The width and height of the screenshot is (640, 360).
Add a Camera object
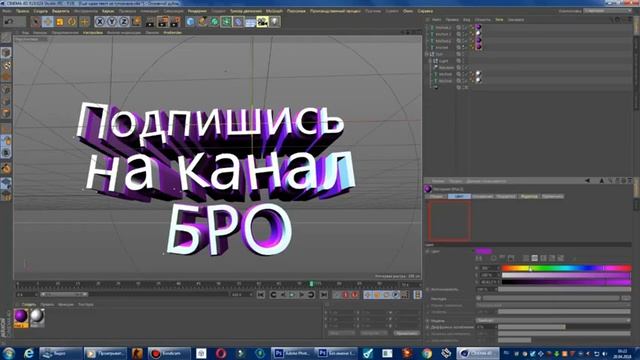pyautogui.click(x=262, y=22)
